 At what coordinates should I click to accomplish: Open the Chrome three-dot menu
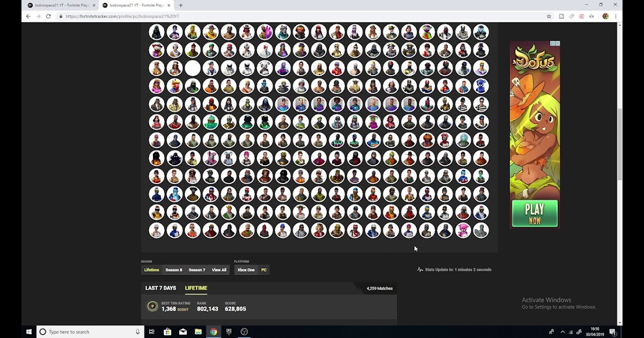pos(616,16)
